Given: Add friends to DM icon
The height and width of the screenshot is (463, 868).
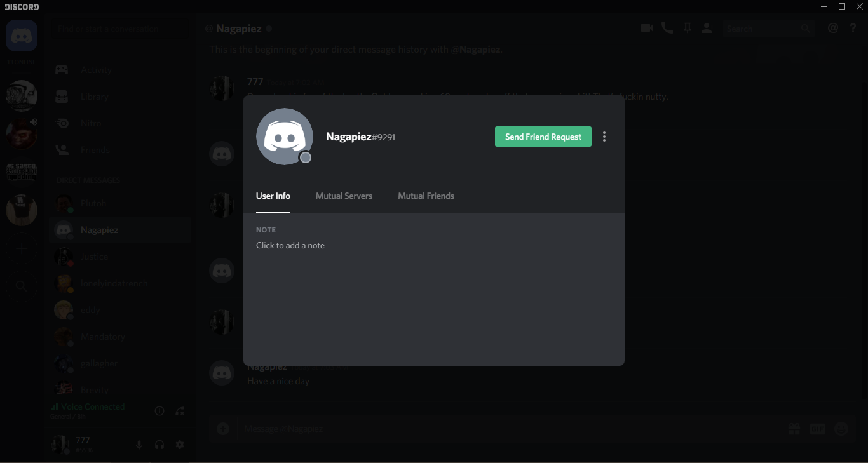Looking at the screenshot, I should click(708, 28).
